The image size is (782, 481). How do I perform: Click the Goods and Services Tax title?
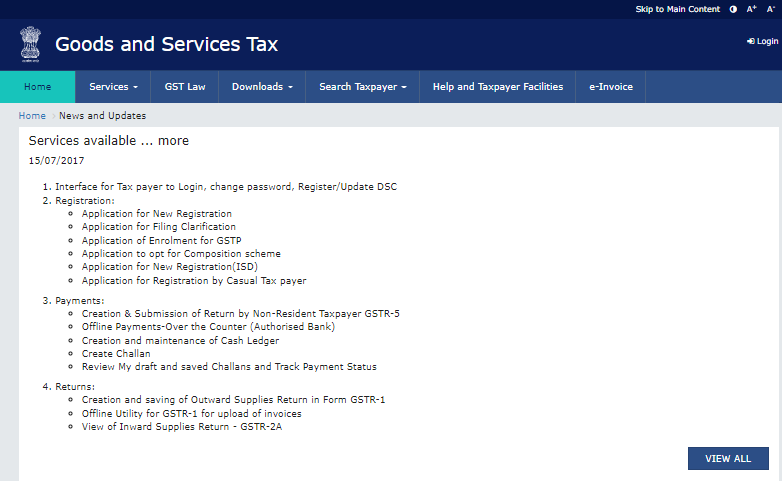pyautogui.click(x=166, y=44)
